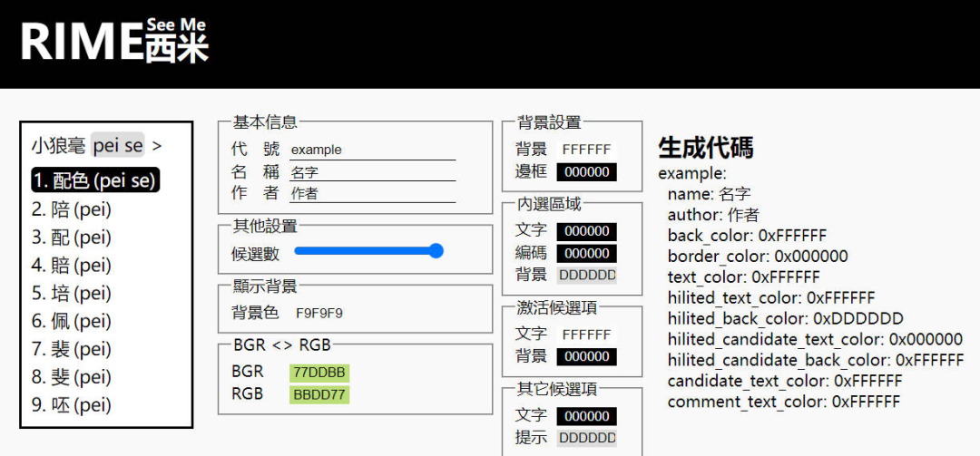Click the comment_text_color code line

[x=784, y=402]
